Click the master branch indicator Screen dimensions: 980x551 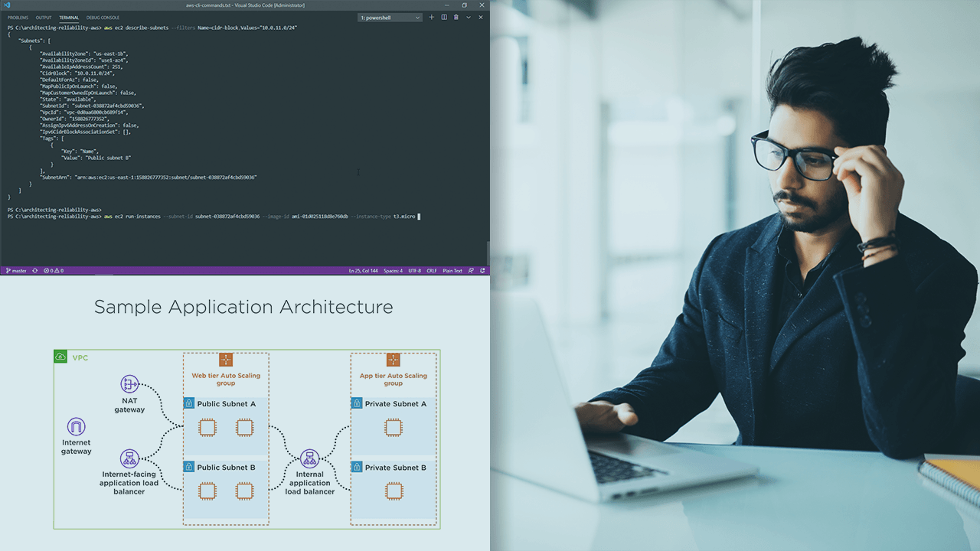[x=15, y=270]
